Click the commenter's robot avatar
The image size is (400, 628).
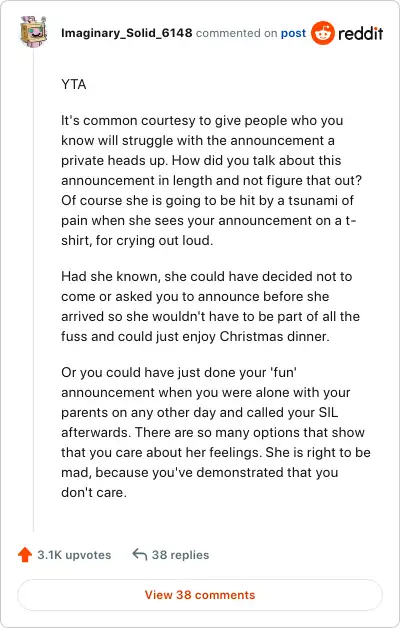pos(34,32)
